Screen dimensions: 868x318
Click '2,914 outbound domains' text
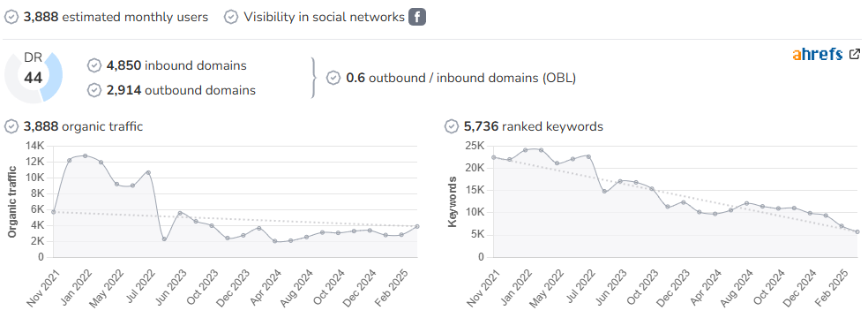(x=181, y=90)
